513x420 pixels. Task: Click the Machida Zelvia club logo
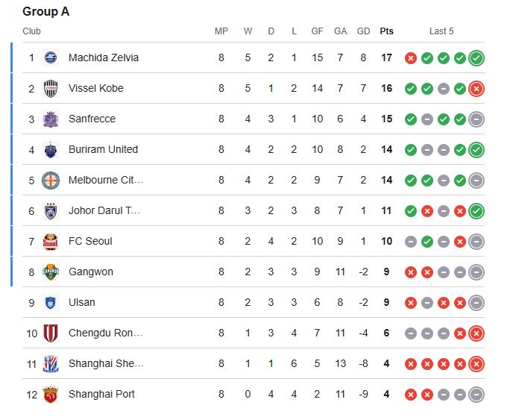click(51, 57)
